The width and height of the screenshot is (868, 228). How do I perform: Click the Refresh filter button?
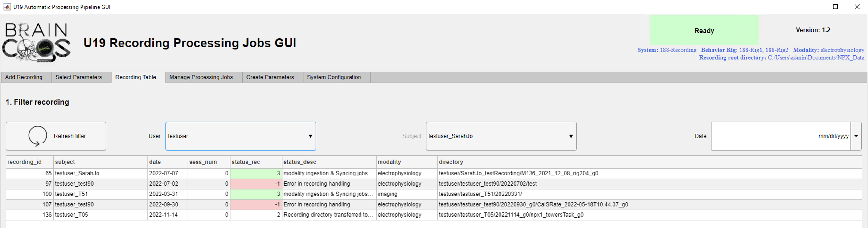56,136
